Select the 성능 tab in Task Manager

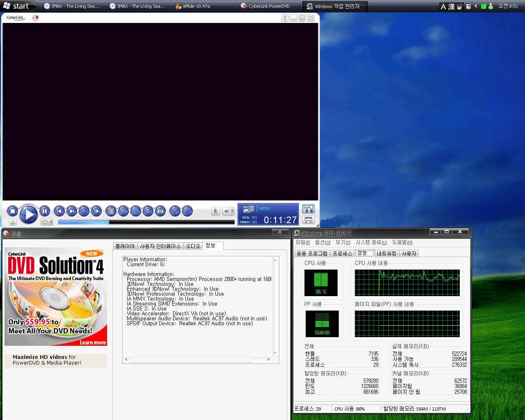(x=364, y=253)
